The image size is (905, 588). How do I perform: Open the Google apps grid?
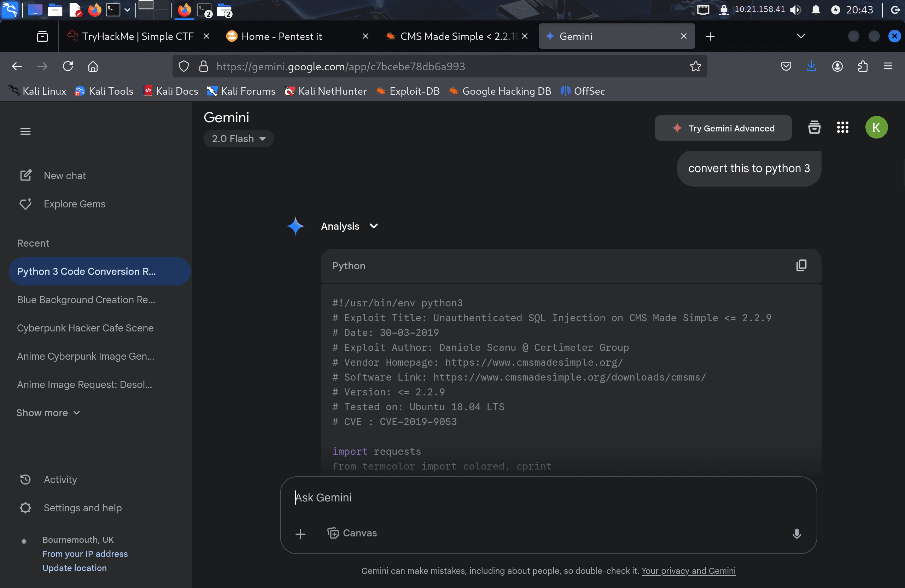(x=843, y=127)
